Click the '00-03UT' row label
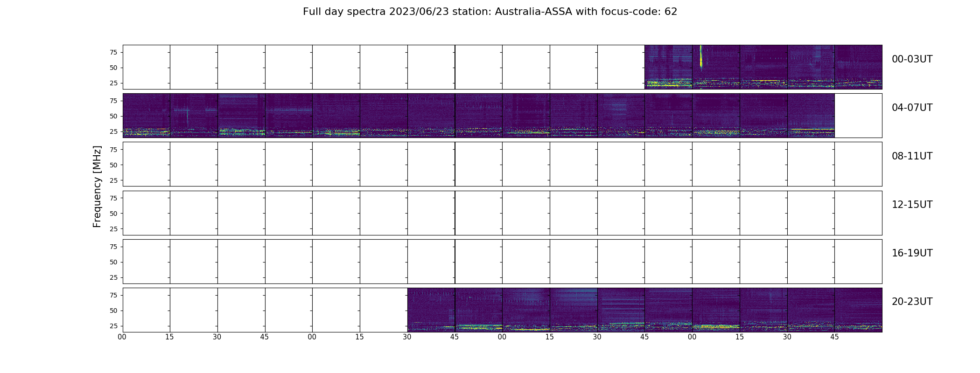This screenshot has height=373, width=980. [912, 59]
